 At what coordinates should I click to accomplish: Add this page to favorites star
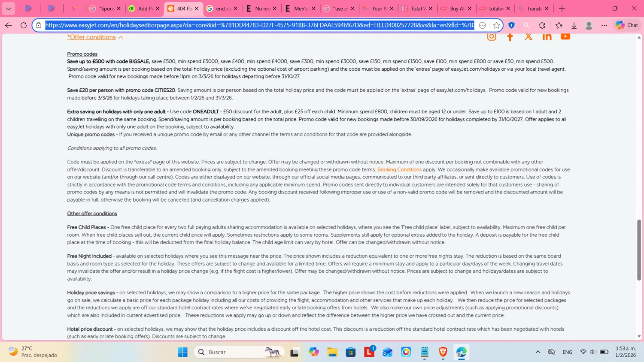497,25
